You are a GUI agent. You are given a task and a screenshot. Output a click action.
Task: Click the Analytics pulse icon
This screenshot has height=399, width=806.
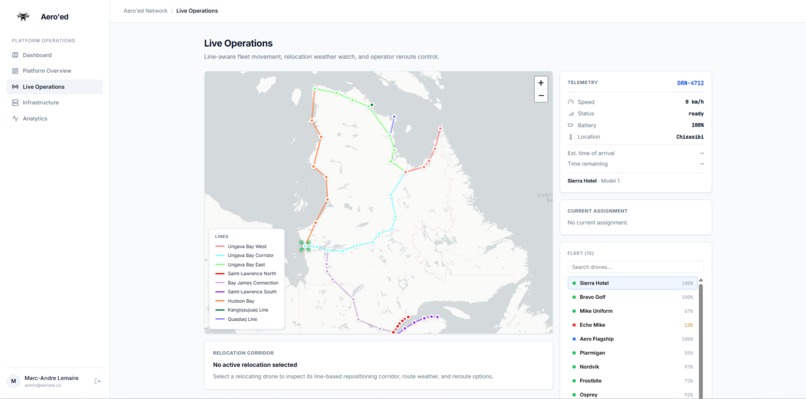click(15, 119)
